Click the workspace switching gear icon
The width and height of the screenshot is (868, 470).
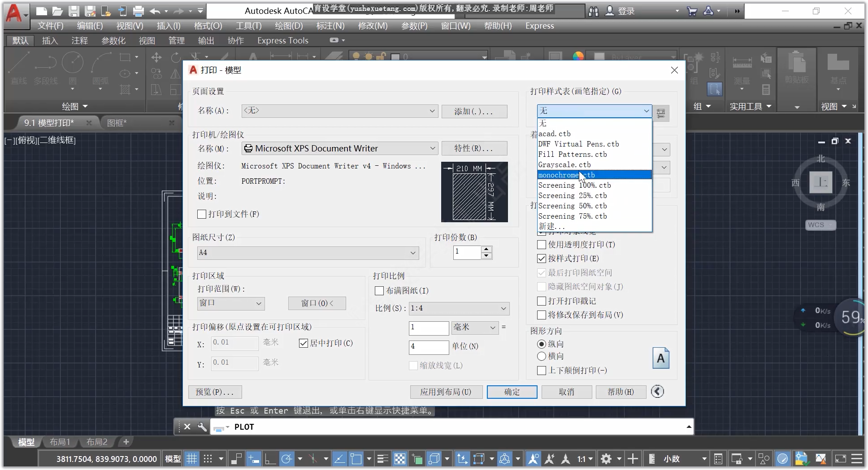coord(606,459)
